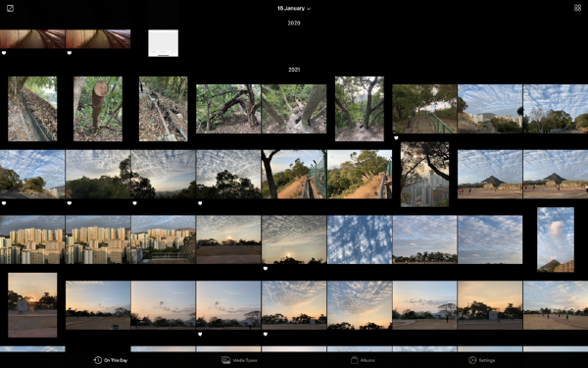
Task: Open the green railing footpath photo
Action: [424, 109]
